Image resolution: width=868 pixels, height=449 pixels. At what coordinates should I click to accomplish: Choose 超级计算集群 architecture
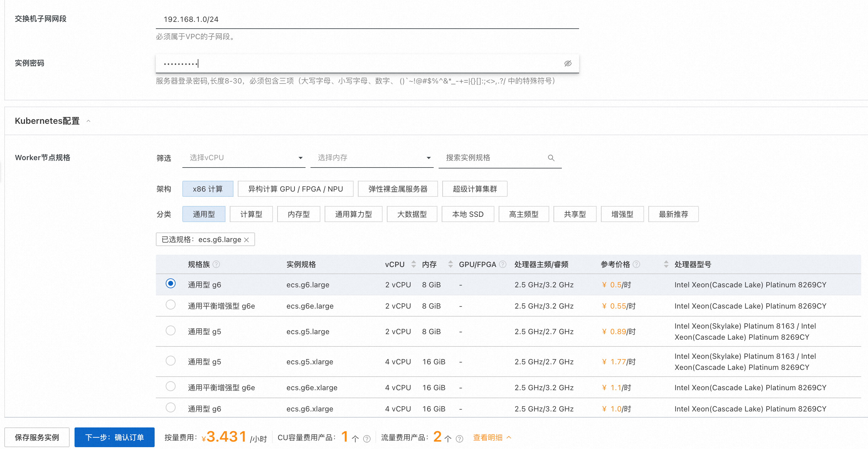474,189
